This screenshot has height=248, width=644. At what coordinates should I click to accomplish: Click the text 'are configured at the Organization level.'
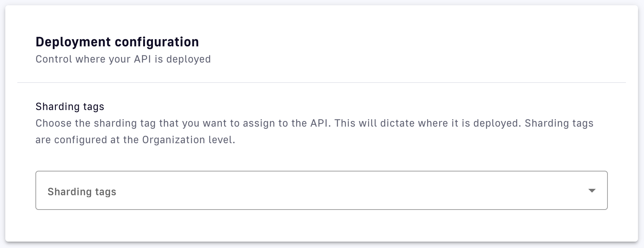click(135, 140)
